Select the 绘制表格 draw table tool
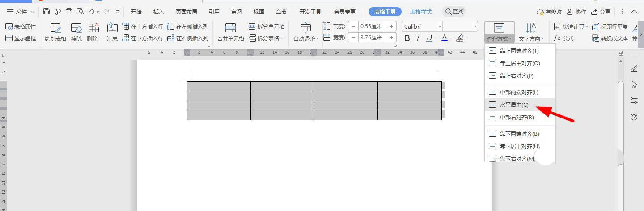644x211 pixels. click(x=55, y=32)
